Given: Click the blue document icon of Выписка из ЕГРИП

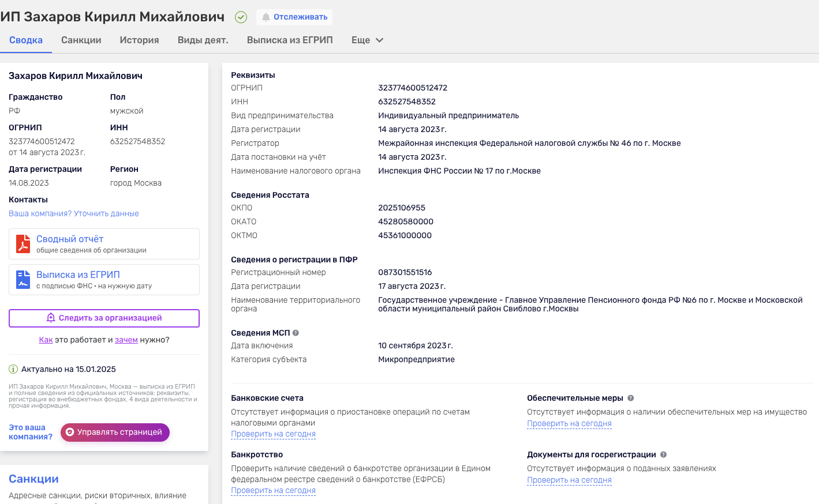Looking at the screenshot, I should point(23,280).
